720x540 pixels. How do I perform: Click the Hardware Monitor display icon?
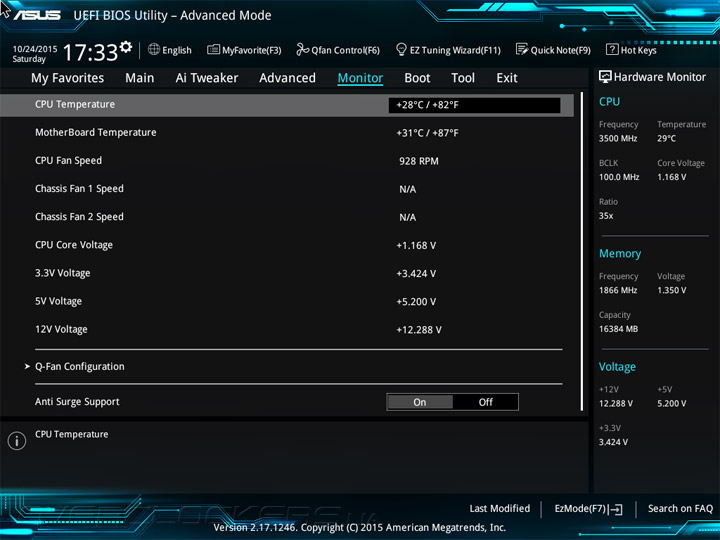pos(605,77)
